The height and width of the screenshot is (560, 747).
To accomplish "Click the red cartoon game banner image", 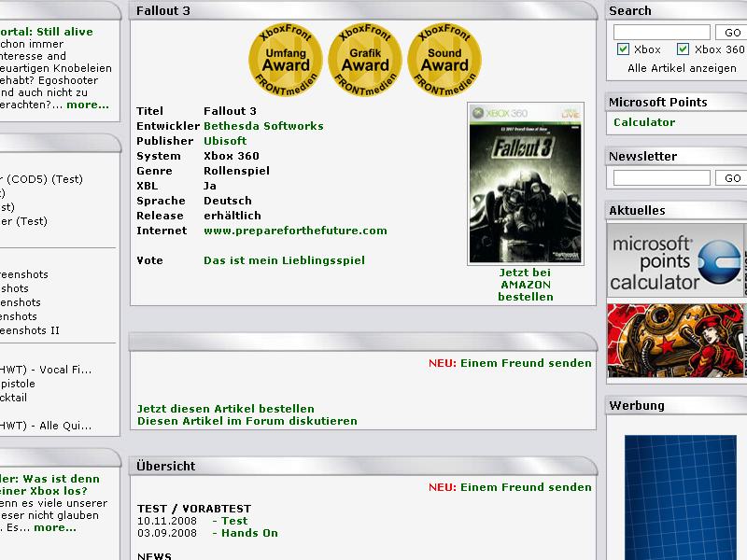I will [676, 340].
